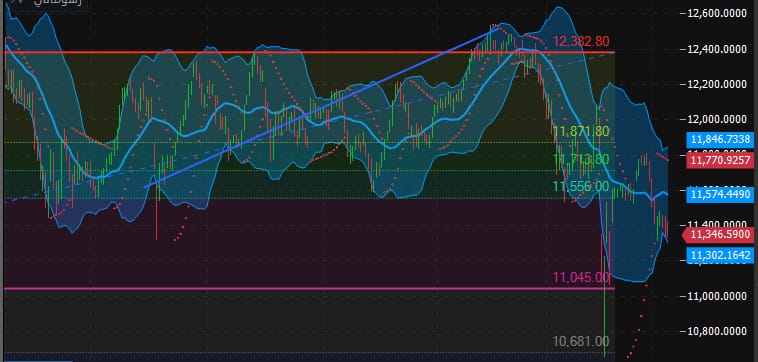The width and height of the screenshot is (758, 362).
Task: Click the 10,681.00 gray level label
Action: [581, 341]
